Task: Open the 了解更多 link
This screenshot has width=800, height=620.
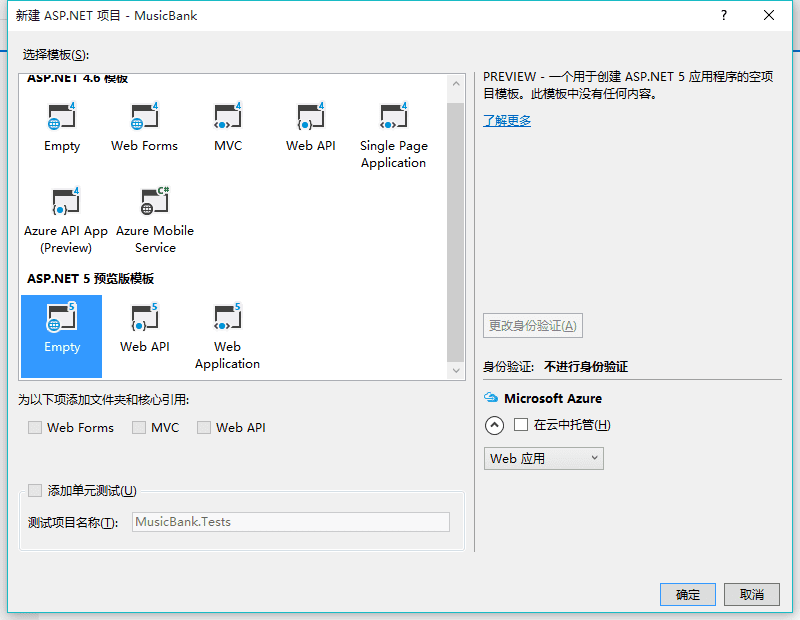Action: point(507,121)
